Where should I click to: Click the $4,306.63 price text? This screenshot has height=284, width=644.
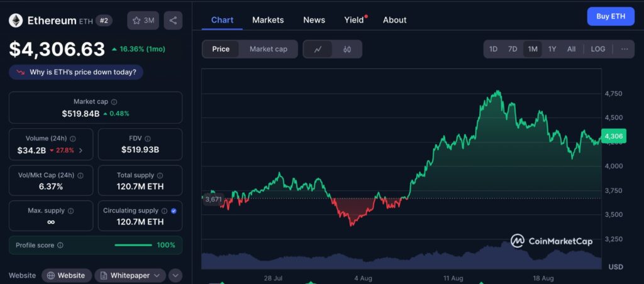[57, 50]
